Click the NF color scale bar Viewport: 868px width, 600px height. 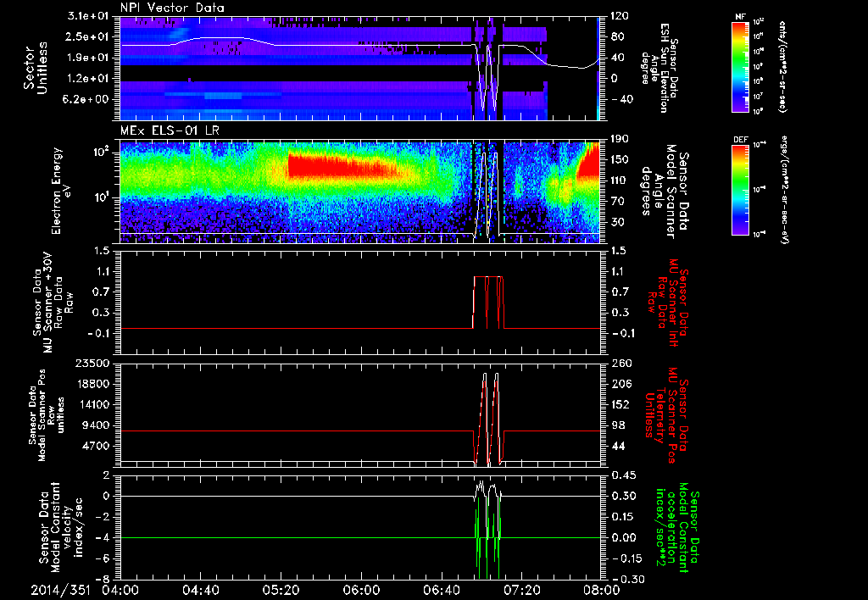(740, 67)
